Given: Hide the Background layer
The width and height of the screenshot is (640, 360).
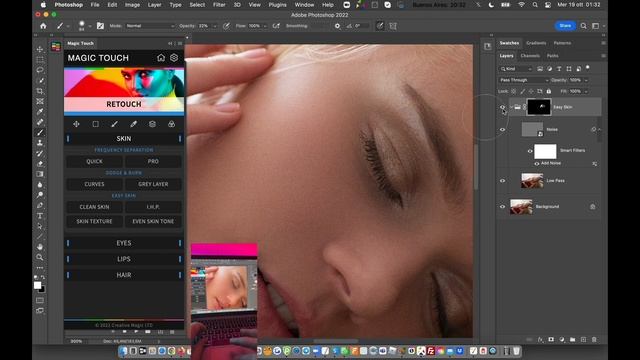Looking at the screenshot, I should click(502, 207).
